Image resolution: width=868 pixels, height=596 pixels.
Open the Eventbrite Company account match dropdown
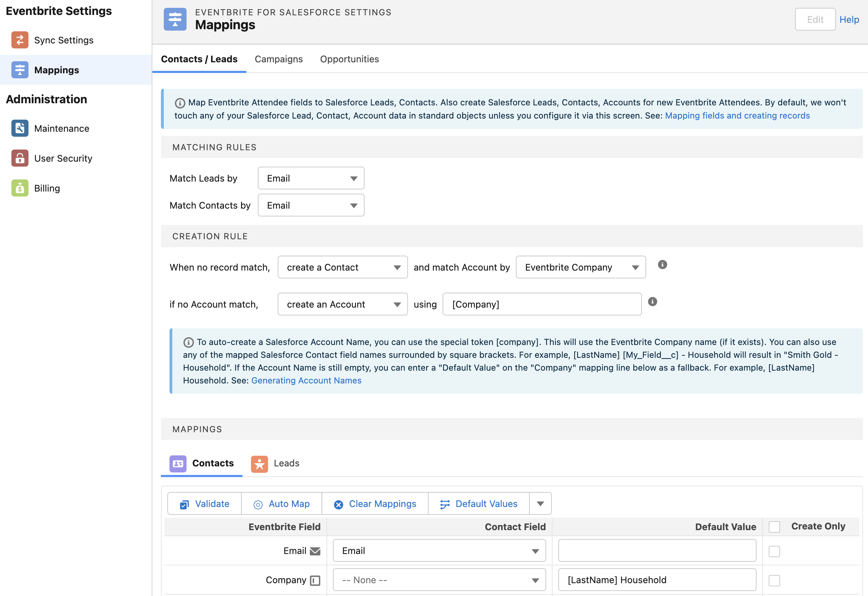pyautogui.click(x=580, y=267)
